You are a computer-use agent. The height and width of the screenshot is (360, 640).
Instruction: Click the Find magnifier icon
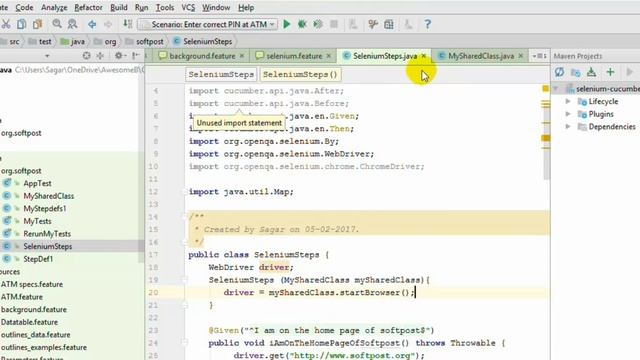point(57,24)
